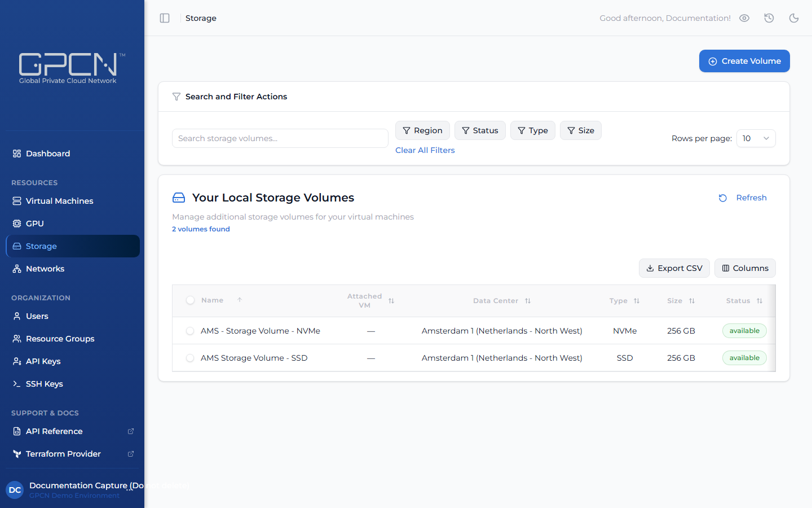
Task: Open SSH Keys page
Action: [72, 384]
